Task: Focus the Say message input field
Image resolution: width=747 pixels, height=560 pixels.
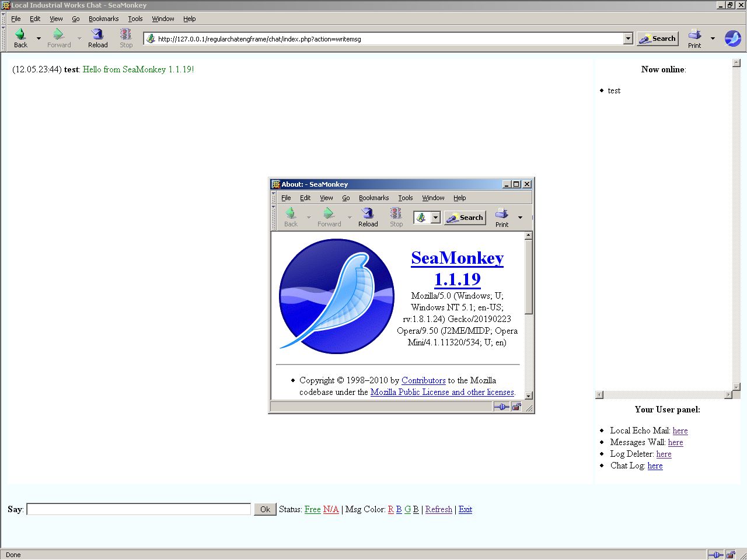Action: click(139, 509)
